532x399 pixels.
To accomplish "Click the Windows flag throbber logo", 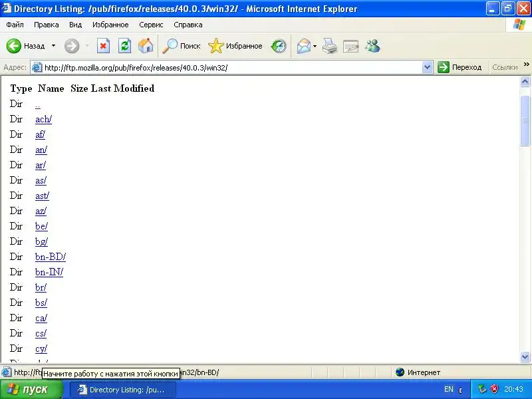I will point(519,25).
